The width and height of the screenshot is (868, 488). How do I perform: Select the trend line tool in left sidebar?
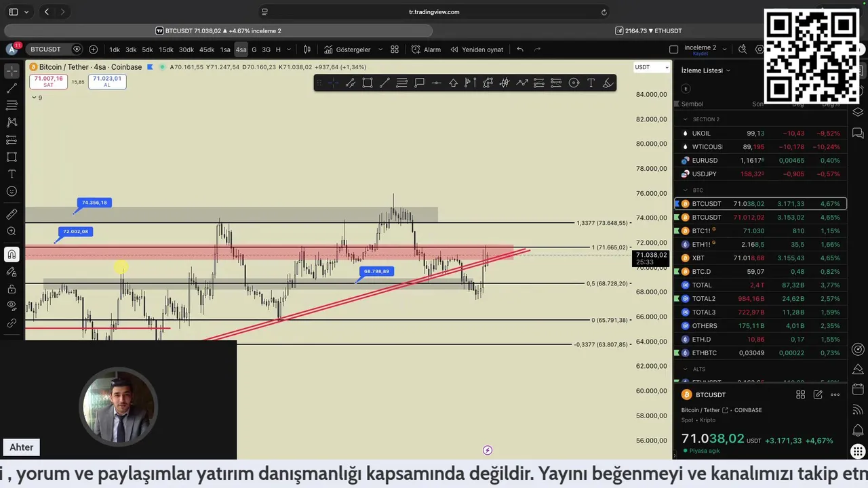click(12, 88)
